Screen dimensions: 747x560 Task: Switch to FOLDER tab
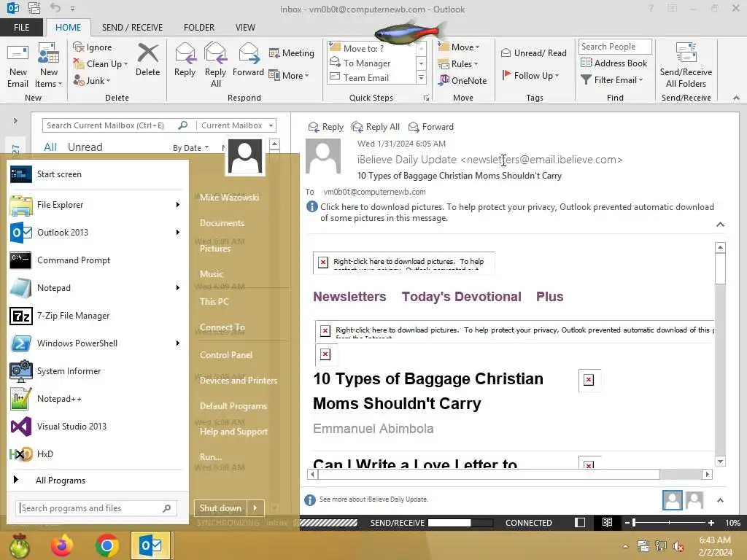point(199,28)
